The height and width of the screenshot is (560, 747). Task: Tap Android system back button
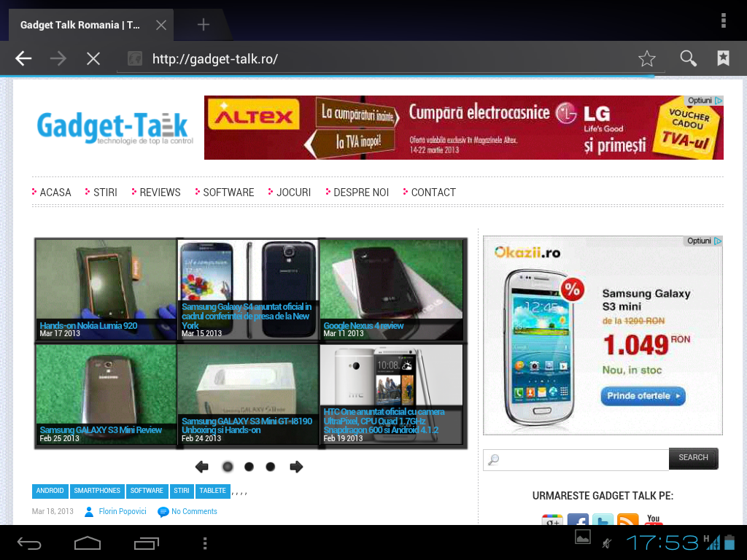coord(29,542)
